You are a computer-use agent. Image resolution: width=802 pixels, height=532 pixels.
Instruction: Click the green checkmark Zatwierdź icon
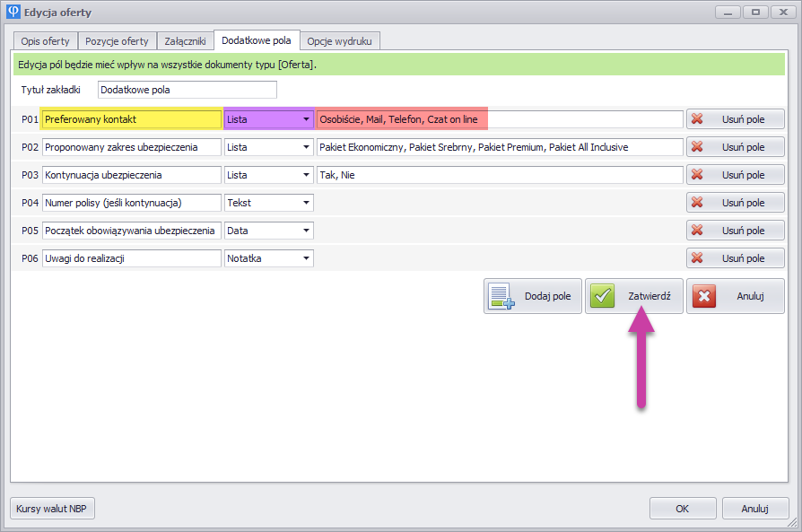point(603,296)
